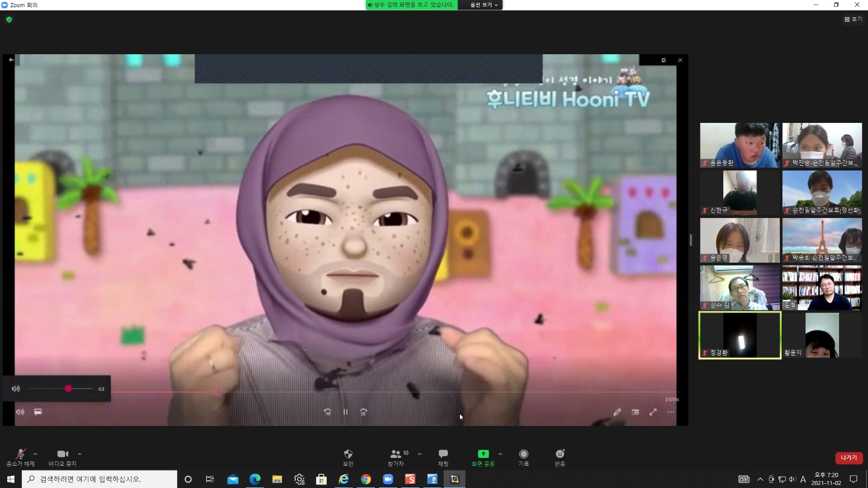
Task: Select 박찬송 participant video tile
Action: [822, 145]
